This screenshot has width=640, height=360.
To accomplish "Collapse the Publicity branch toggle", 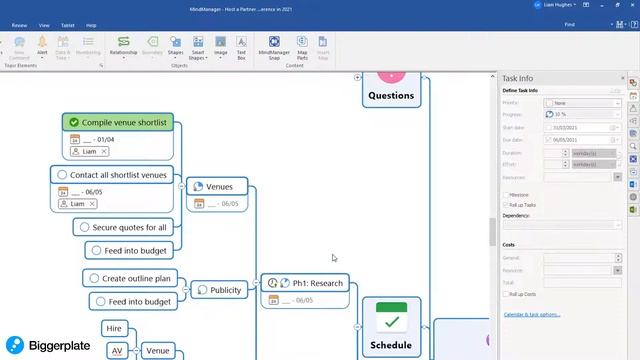I will pyautogui.click(x=185, y=290).
